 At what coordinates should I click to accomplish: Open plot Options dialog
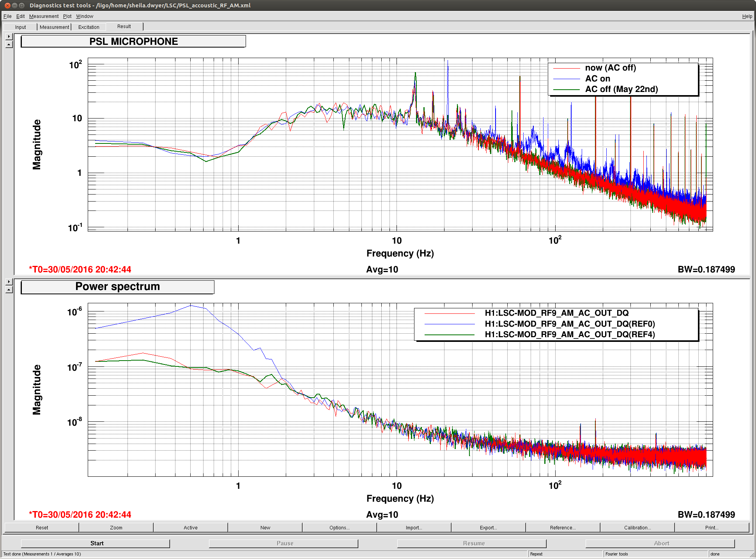(x=340, y=527)
